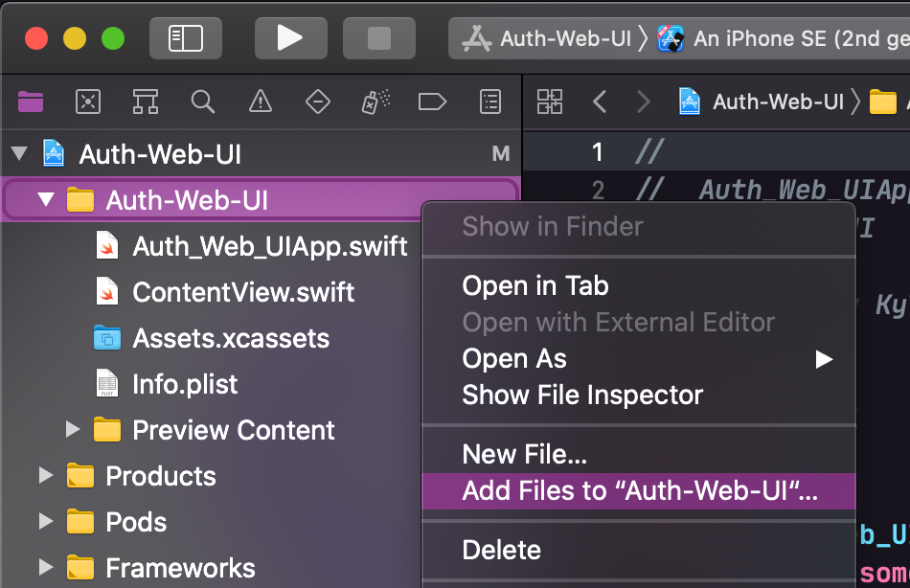Collapse the selected Auth-Web-UI folder
The image size is (910, 588).
tap(46, 200)
